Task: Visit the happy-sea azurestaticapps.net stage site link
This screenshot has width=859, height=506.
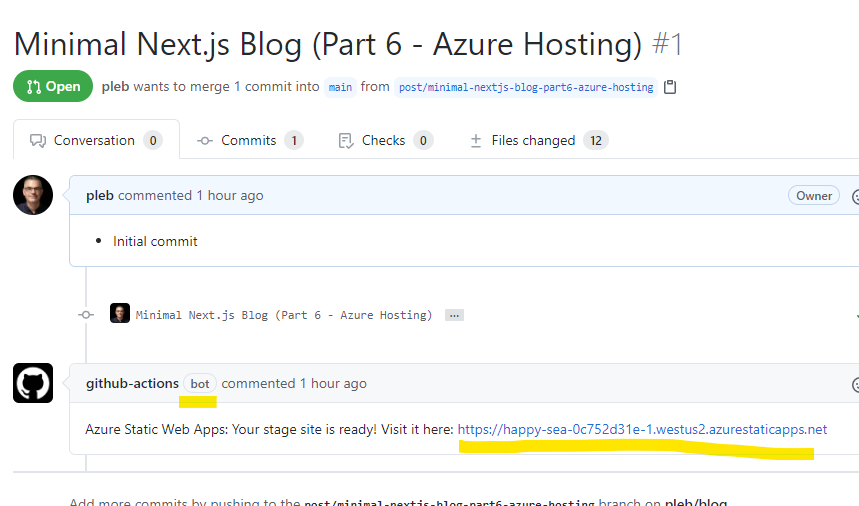Action: pyautogui.click(x=642, y=429)
